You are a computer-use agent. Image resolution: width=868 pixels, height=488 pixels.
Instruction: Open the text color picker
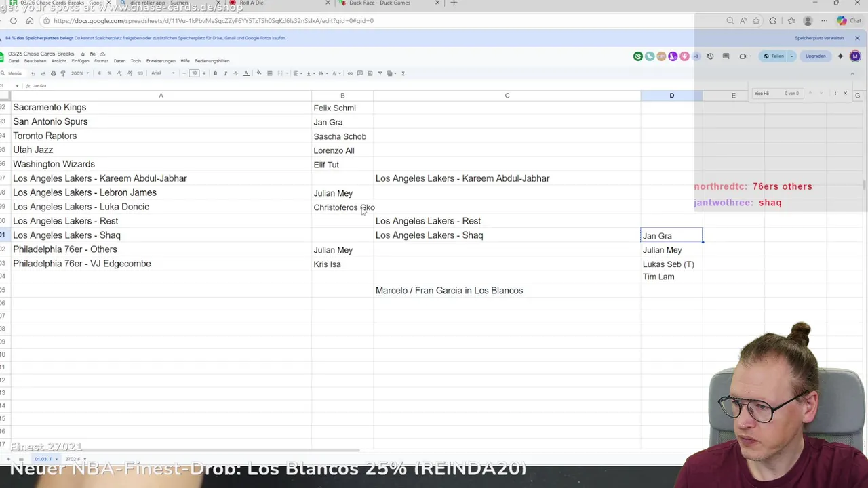click(x=246, y=73)
